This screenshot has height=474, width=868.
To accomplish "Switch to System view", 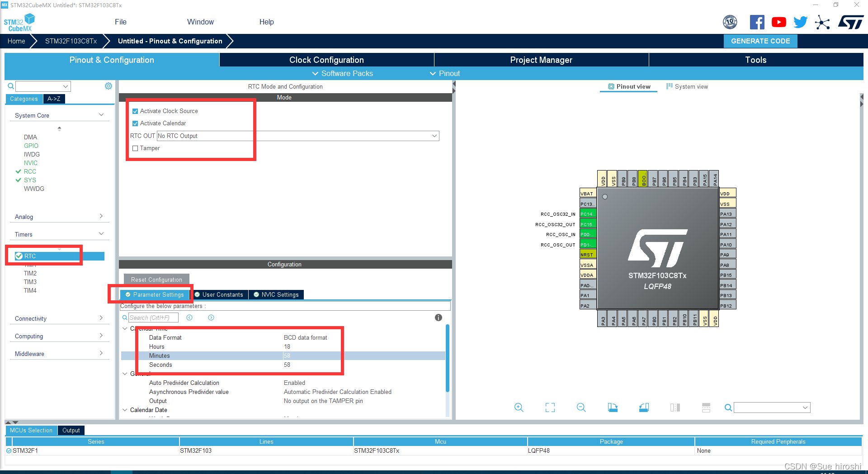I will (x=687, y=86).
